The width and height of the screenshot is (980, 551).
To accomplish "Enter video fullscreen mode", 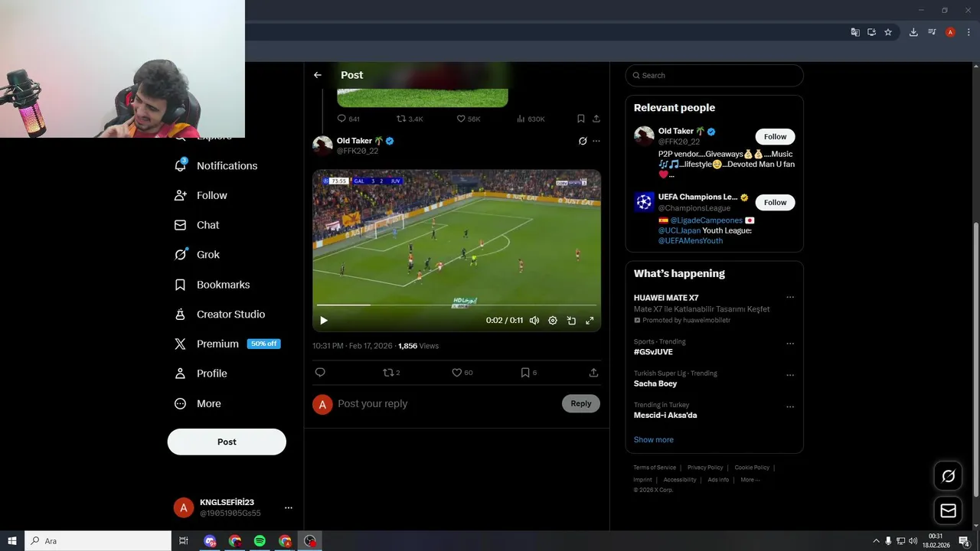I will point(590,321).
